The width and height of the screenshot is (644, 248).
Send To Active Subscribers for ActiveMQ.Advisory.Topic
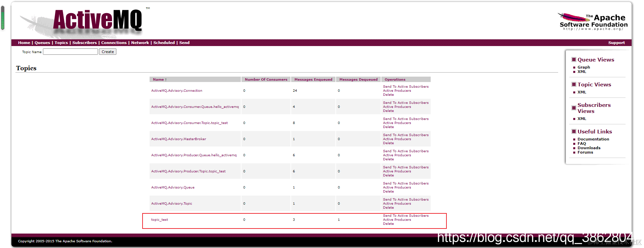pos(406,200)
